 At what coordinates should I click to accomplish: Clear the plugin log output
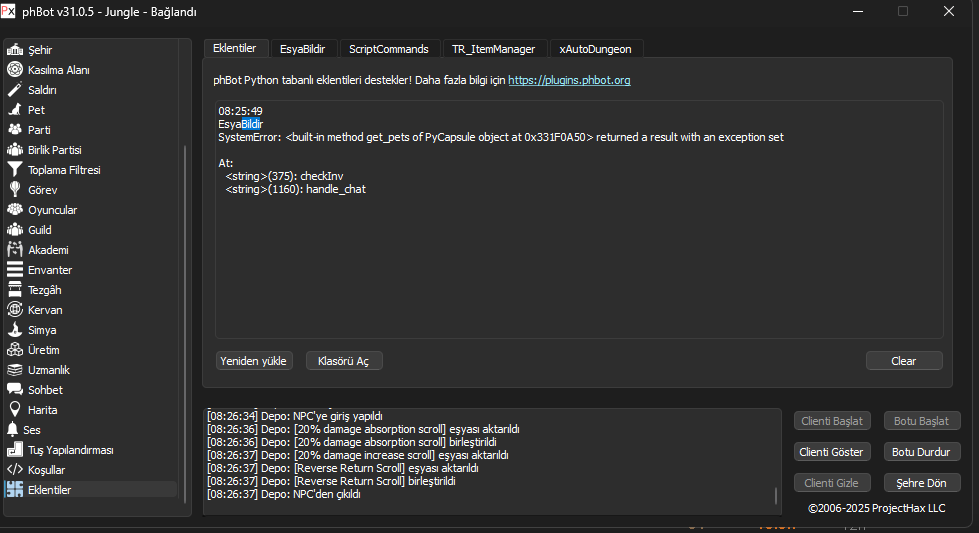tap(903, 361)
